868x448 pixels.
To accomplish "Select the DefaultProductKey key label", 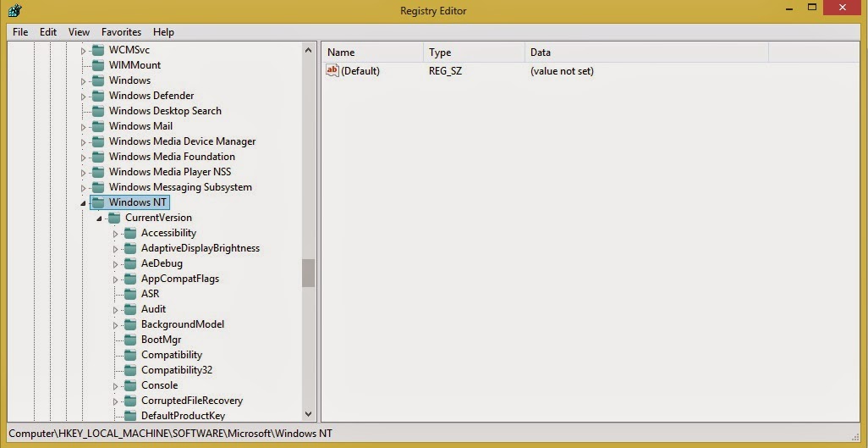I will pos(184,416).
